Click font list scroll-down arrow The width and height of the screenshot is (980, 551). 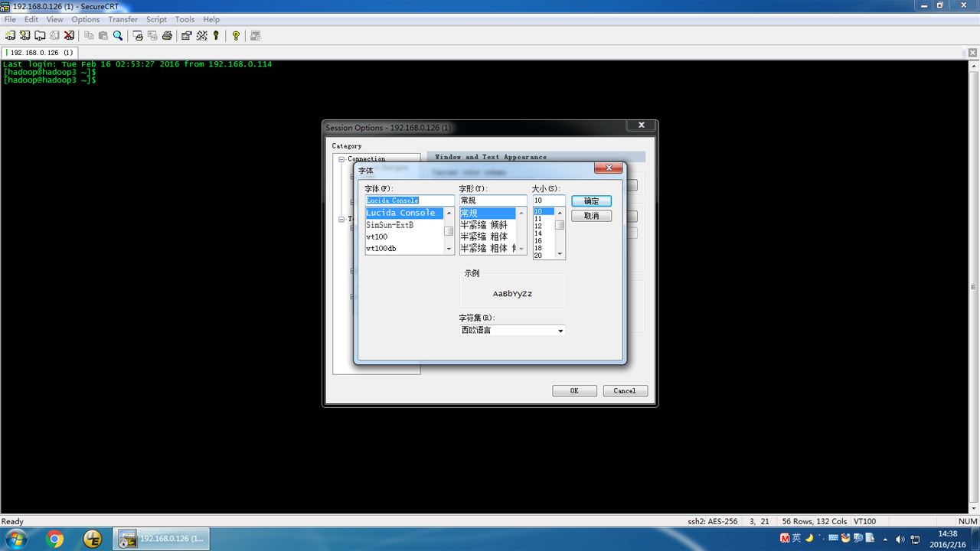pos(449,249)
